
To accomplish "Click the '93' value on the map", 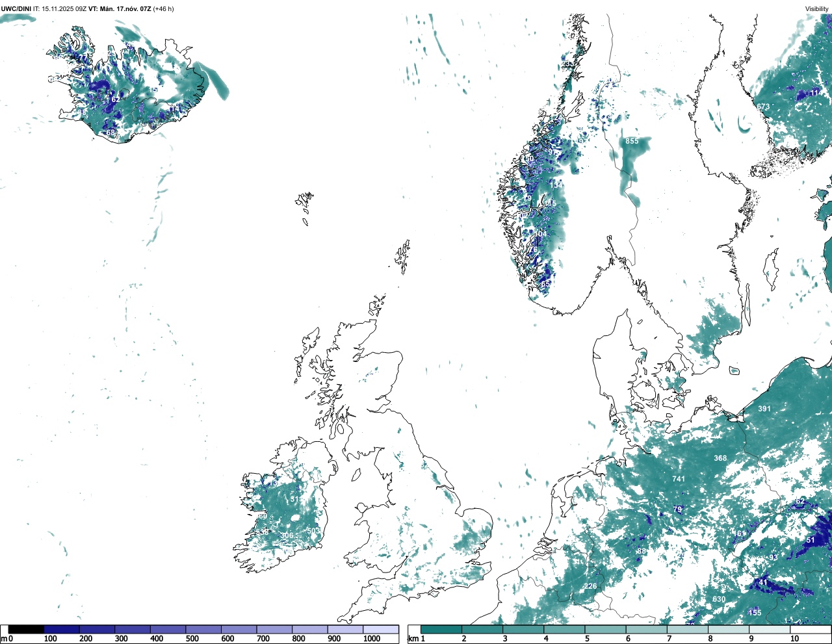I will [x=773, y=558].
